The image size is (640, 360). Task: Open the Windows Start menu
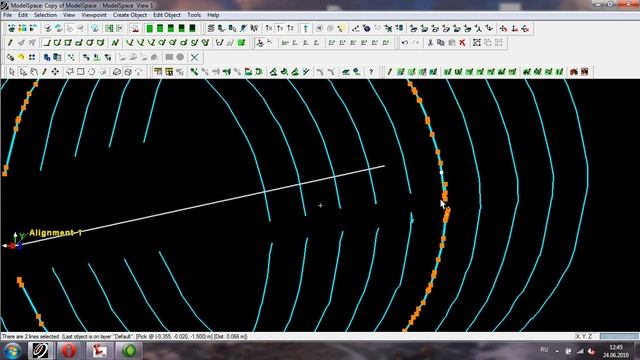[12, 351]
